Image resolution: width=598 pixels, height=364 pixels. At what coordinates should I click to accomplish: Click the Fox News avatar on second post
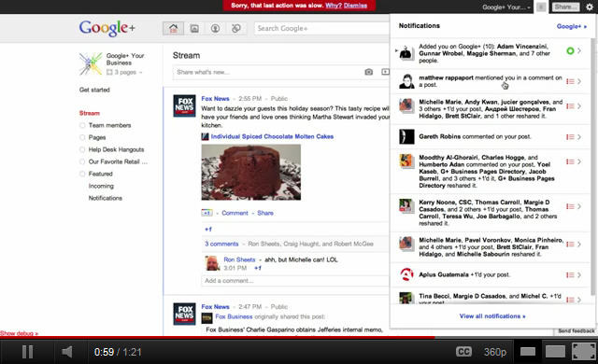(185, 314)
